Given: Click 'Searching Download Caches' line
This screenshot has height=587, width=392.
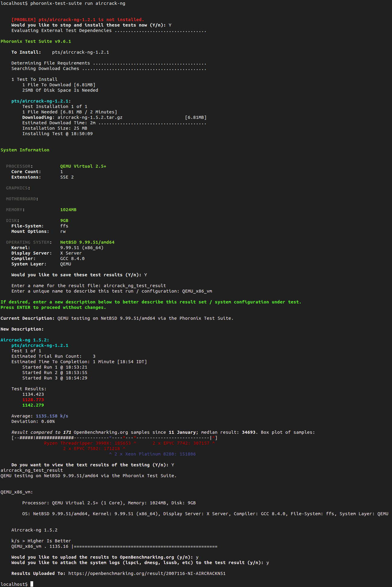Looking at the screenshot, I should click(x=109, y=69).
